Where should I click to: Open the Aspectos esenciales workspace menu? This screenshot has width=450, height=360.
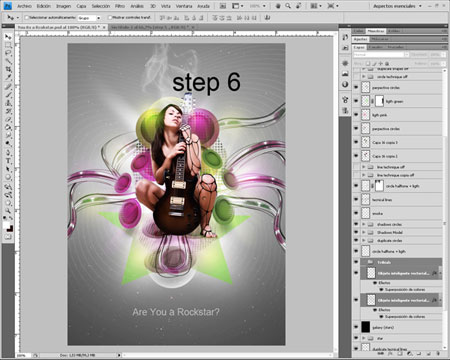(397, 6)
